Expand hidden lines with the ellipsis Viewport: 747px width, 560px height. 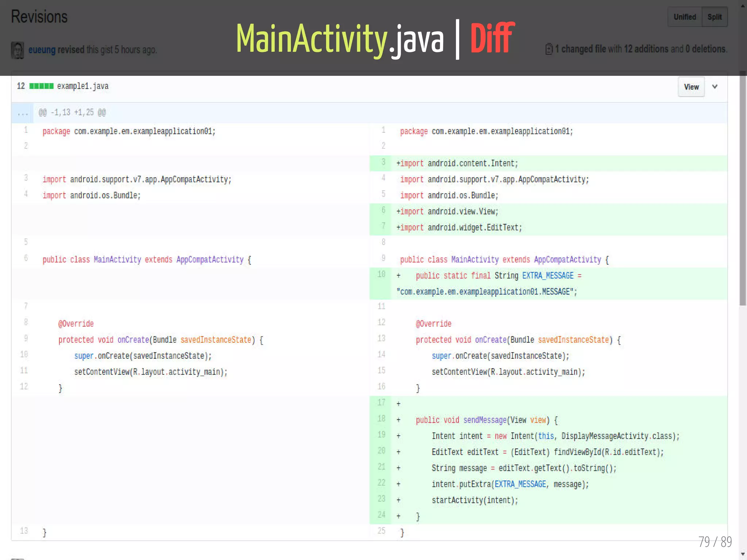[23, 113]
